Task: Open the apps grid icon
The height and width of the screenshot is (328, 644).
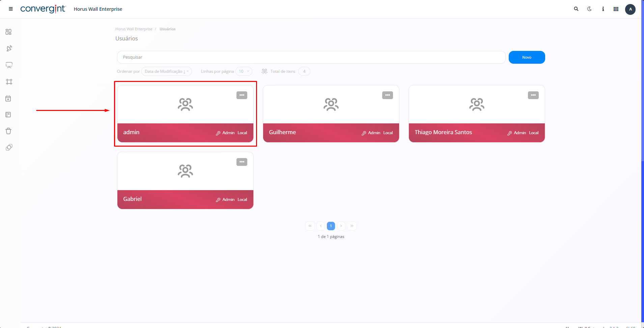Action: 616,9
